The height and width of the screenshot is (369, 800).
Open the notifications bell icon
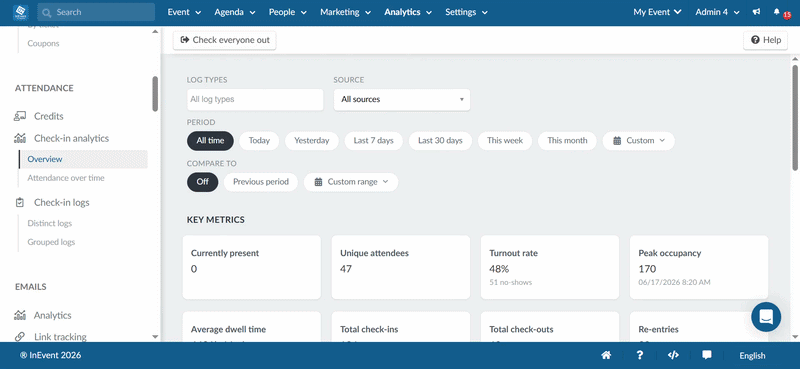point(777,12)
